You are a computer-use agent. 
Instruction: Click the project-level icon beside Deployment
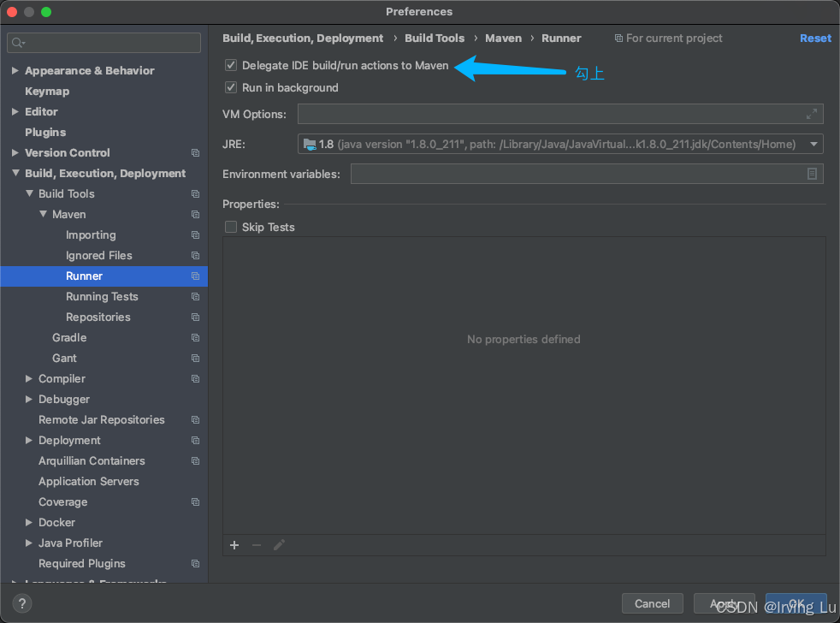click(x=196, y=440)
